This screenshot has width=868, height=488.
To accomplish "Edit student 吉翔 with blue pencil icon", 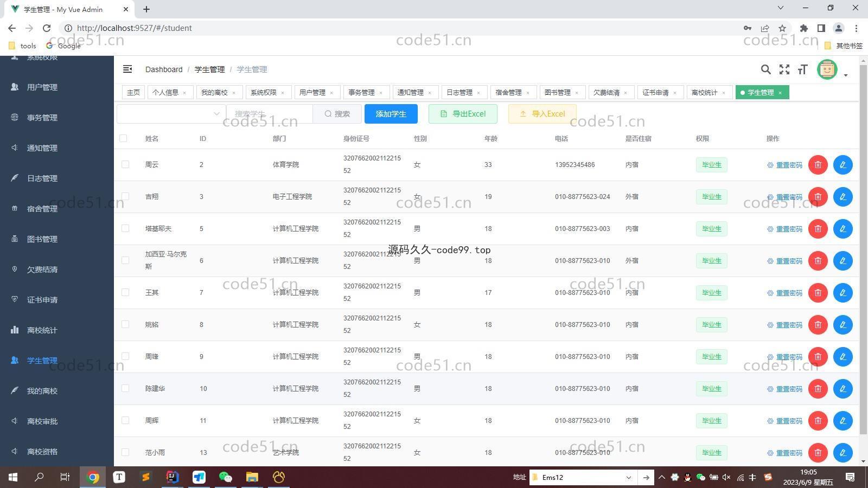I will tap(843, 197).
